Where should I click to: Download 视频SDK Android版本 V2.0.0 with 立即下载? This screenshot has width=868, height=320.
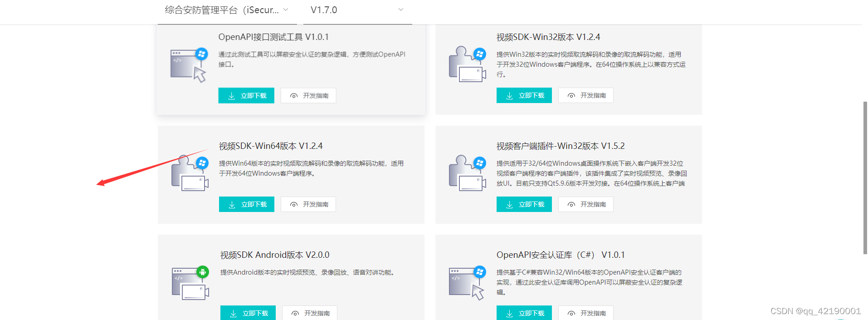pyautogui.click(x=248, y=313)
